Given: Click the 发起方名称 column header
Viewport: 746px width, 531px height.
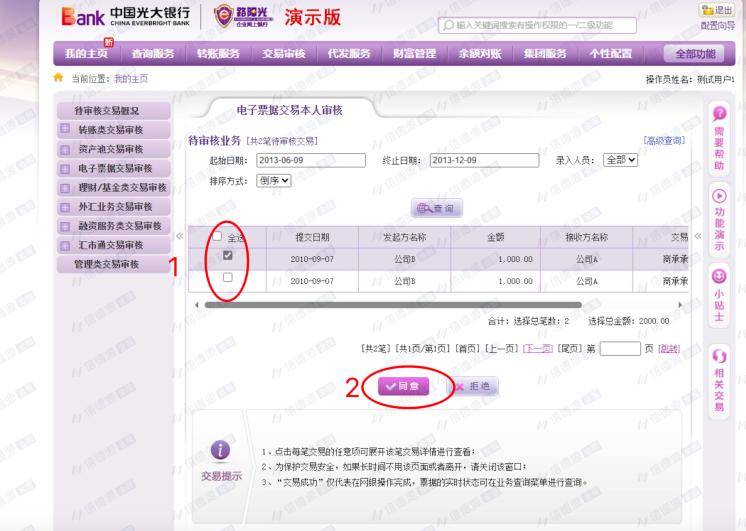Looking at the screenshot, I should pyautogui.click(x=404, y=237).
